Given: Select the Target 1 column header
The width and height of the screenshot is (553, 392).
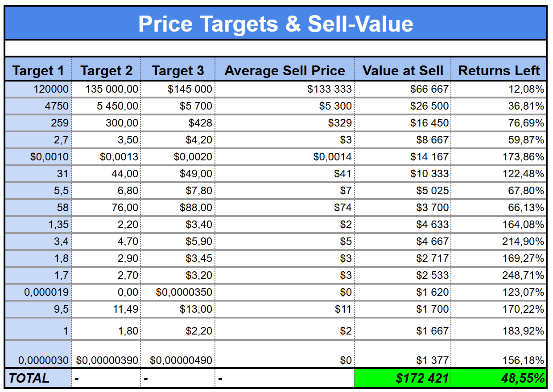Looking at the screenshot, I should [38, 70].
